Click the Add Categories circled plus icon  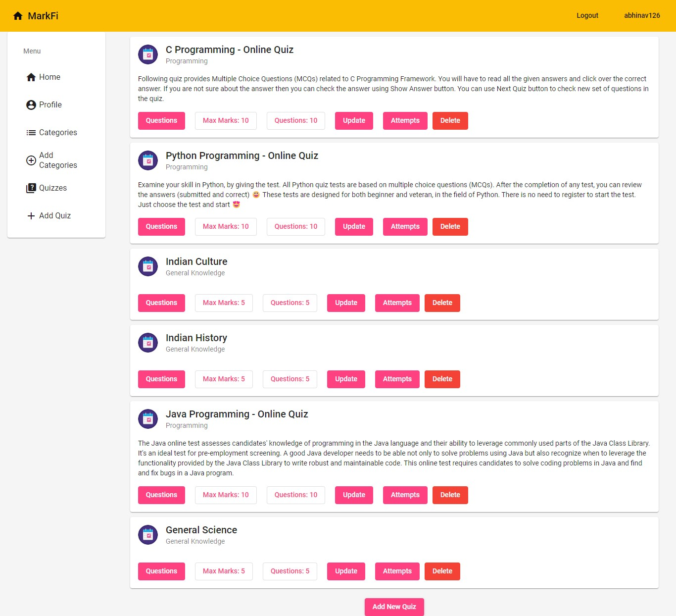click(31, 160)
